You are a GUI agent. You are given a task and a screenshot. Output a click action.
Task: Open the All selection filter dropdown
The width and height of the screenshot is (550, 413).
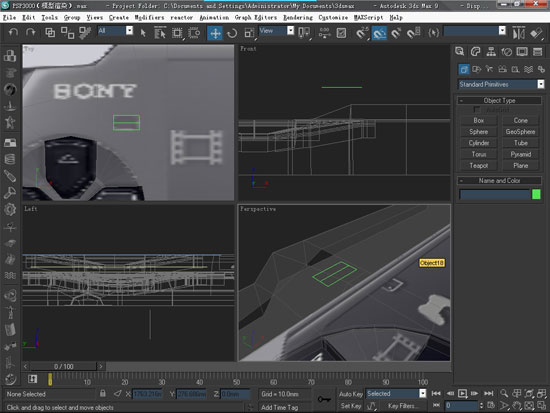(x=115, y=31)
